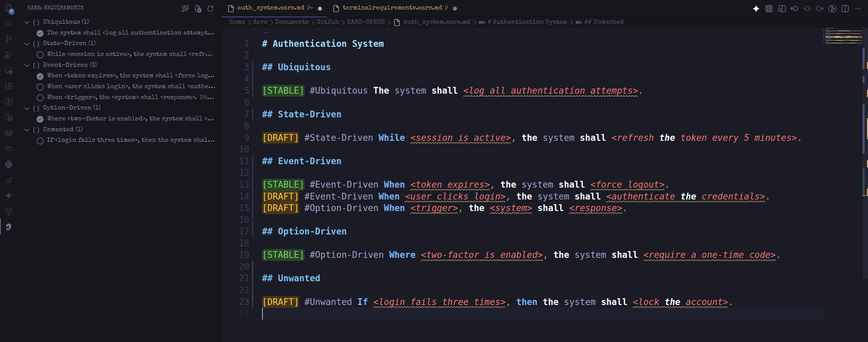
Task: Click the '# Authentication System' heading on line 1
Action: [323, 44]
